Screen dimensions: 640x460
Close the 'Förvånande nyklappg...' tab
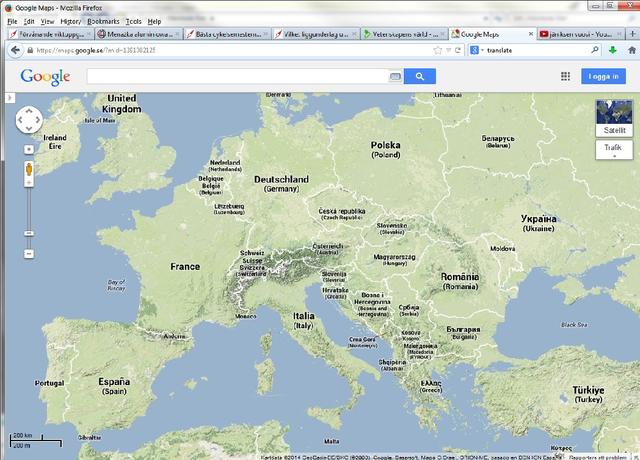pyautogui.click(x=89, y=34)
